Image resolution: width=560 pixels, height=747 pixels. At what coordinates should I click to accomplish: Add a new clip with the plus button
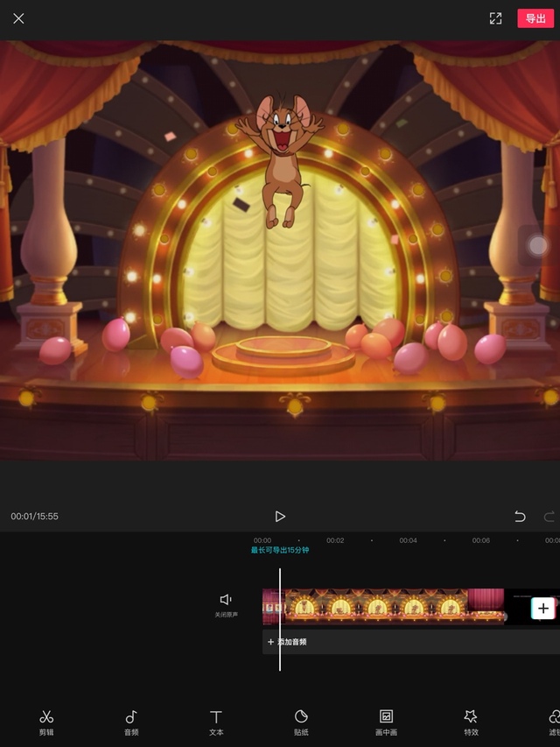(543, 608)
